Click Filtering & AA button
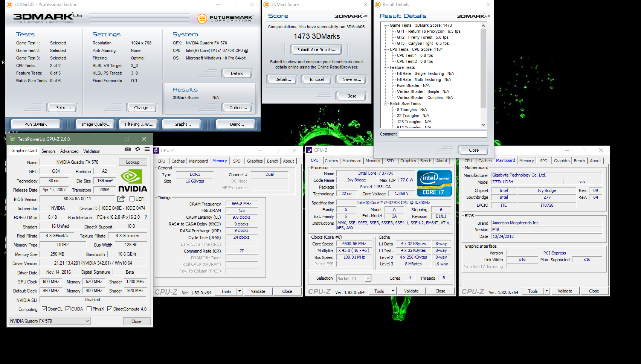This screenshot has width=641, height=364. [139, 124]
